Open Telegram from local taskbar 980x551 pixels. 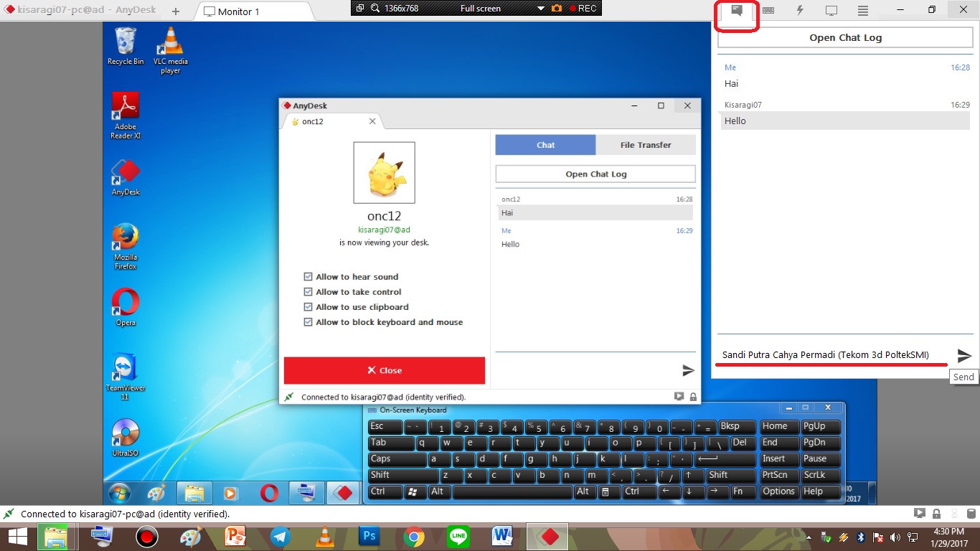pyautogui.click(x=281, y=536)
